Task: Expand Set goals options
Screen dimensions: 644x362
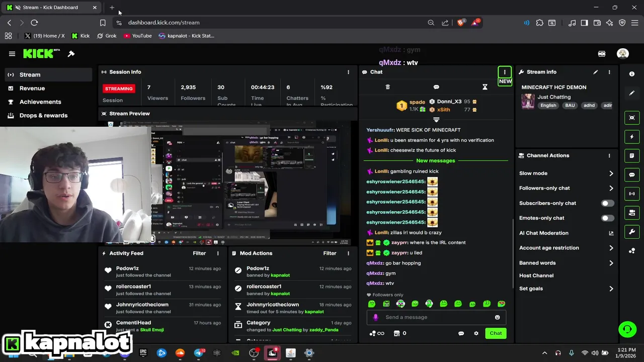Action: click(x=611, y=289)
